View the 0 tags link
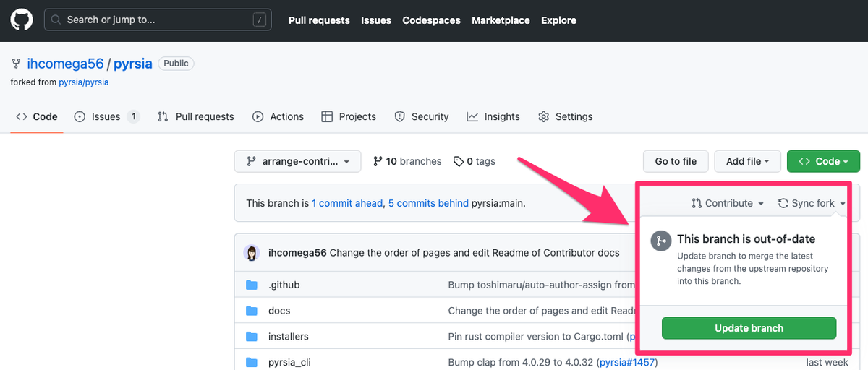 coord(475,161)
